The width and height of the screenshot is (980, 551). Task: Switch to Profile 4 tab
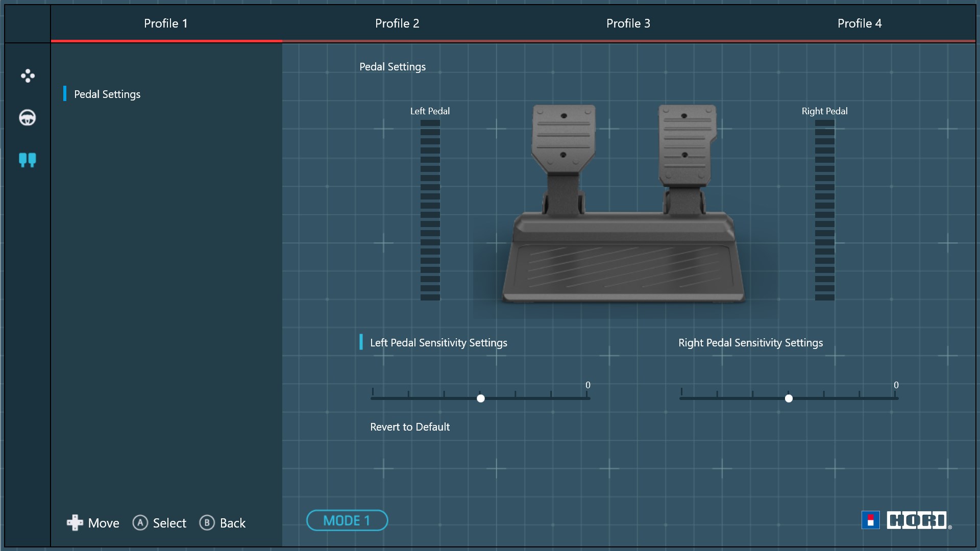click(x=860, y=23)
